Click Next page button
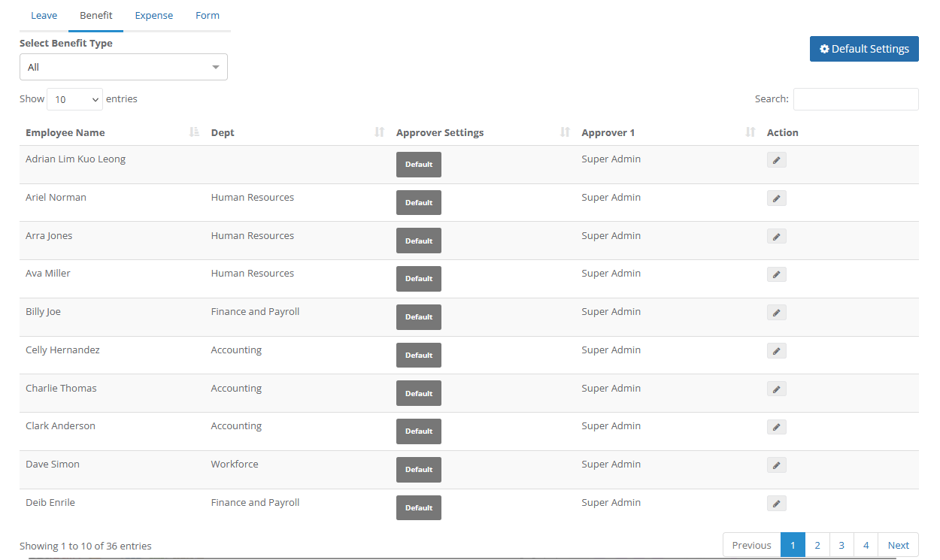The height and width of the screenshot is (560, 940). [x=899, y=545]
